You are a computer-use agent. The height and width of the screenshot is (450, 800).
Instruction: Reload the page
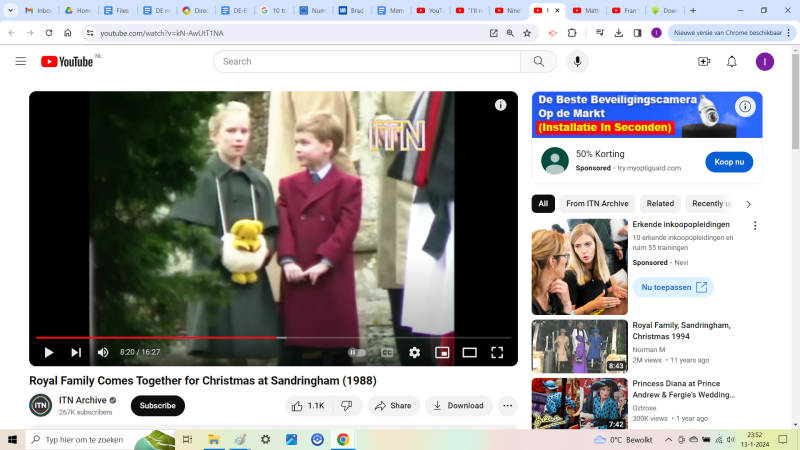point(49,33)
